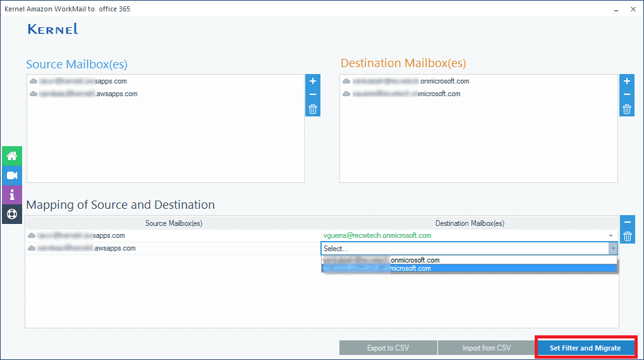Click the Kernel logo
644x360 pixels.
click(x=52, y=28)
